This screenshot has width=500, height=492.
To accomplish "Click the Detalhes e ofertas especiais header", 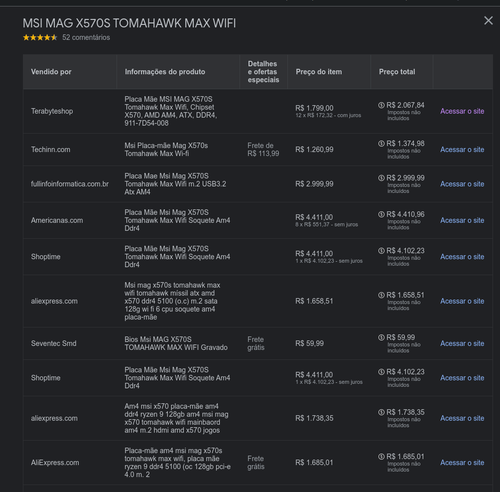I will click(263, 72).
